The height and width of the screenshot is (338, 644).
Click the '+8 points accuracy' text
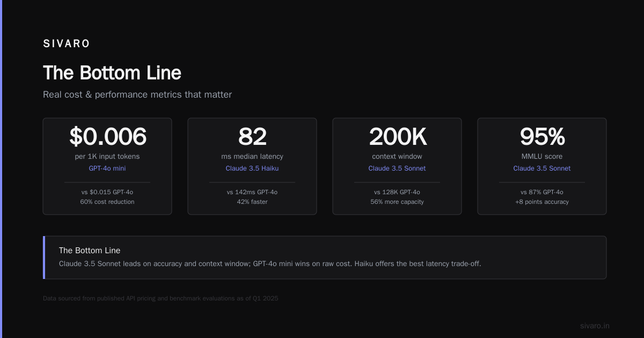tap(542, 202)
